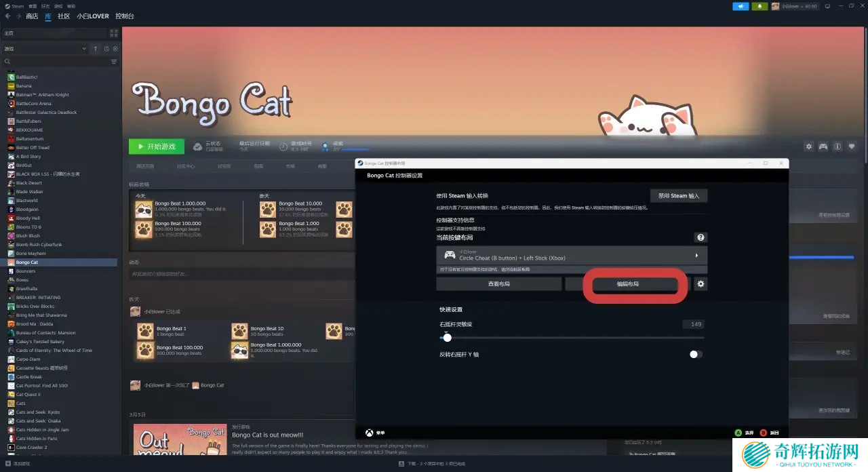Click the help question mark icon
Viewport: 868px width, 472px height.
(x=701, y=237)
